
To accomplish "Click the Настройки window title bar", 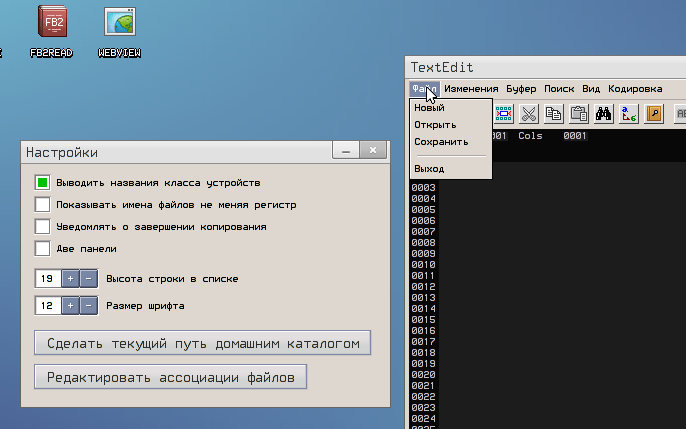I will (x=175, y=152).
